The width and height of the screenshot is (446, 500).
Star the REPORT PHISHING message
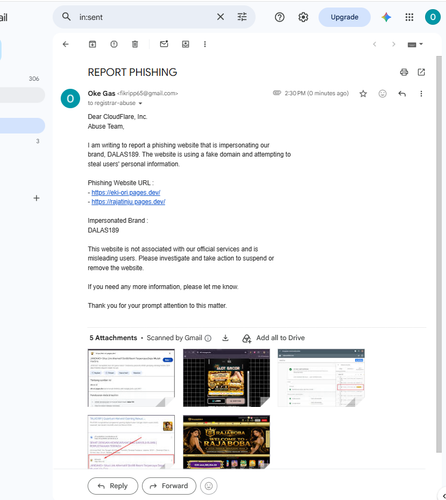tap(363, 94)
